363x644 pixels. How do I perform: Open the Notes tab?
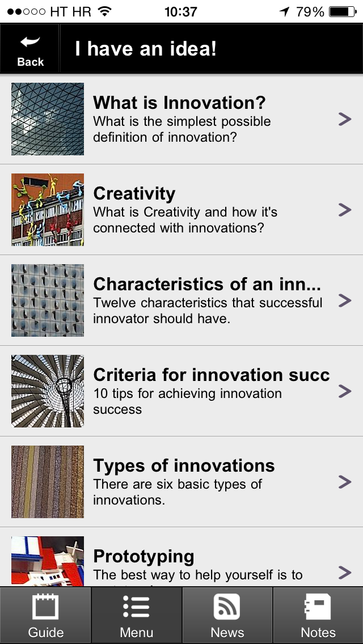318,615
